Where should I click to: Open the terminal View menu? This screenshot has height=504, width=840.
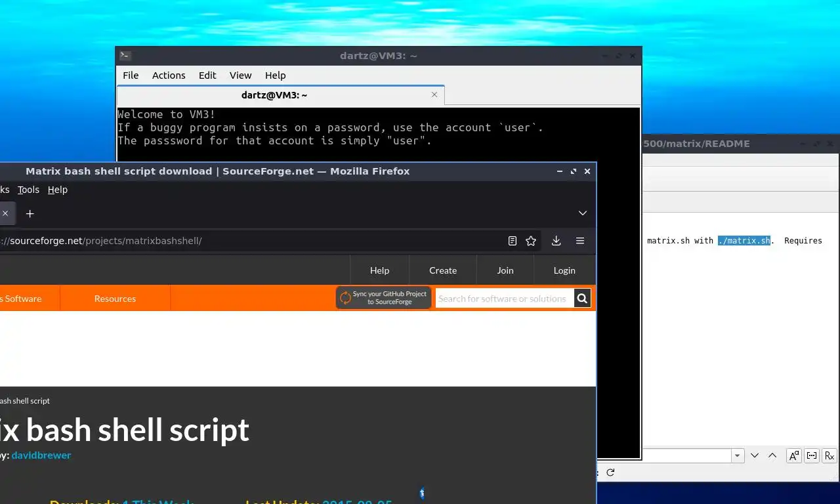point(240,75)
